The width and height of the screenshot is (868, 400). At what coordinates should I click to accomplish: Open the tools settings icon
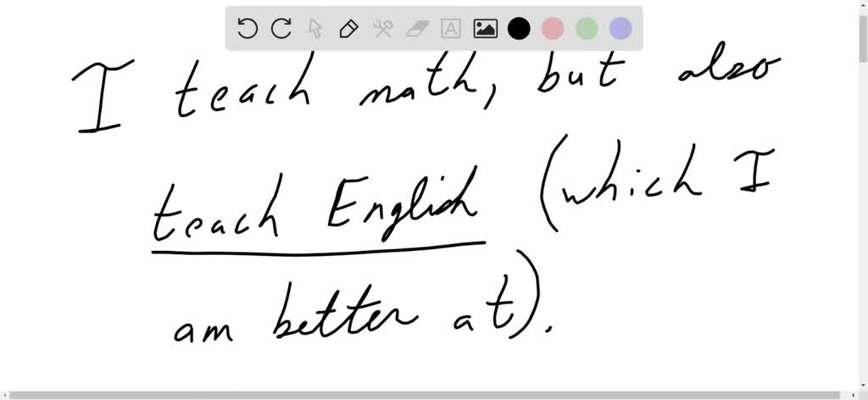[x=382, y=28]
